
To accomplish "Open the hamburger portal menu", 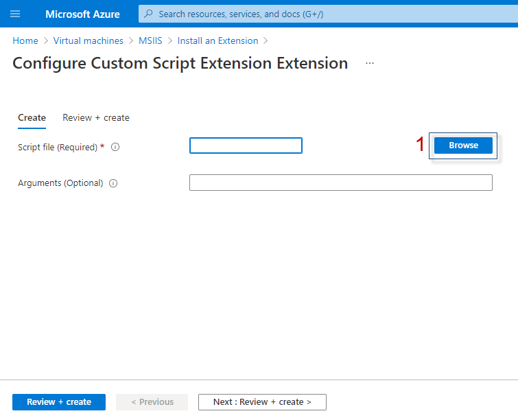I will point(15,14).
